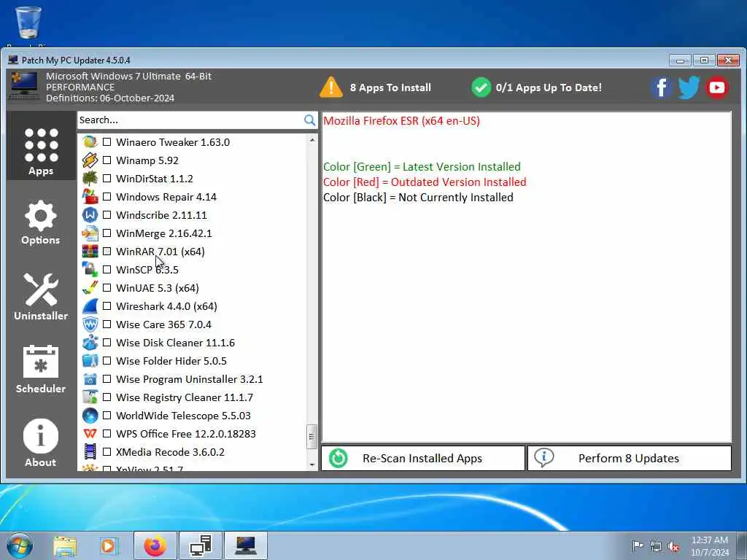Viewport: 747px width, 560px height.
Task: Click the WinUAE app icon
Action: (x=90, y=288)
